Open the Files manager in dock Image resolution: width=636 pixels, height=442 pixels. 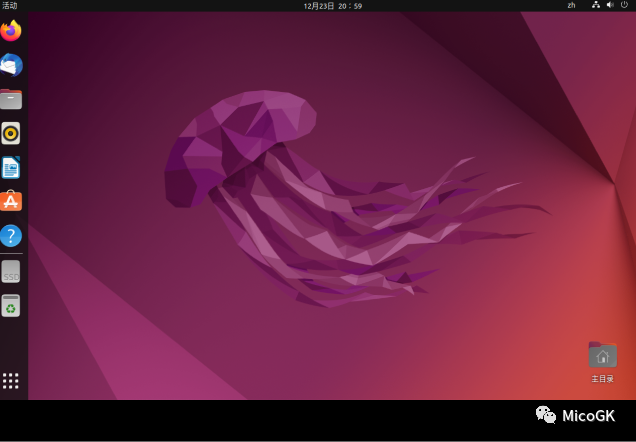[x=11, y=99]
